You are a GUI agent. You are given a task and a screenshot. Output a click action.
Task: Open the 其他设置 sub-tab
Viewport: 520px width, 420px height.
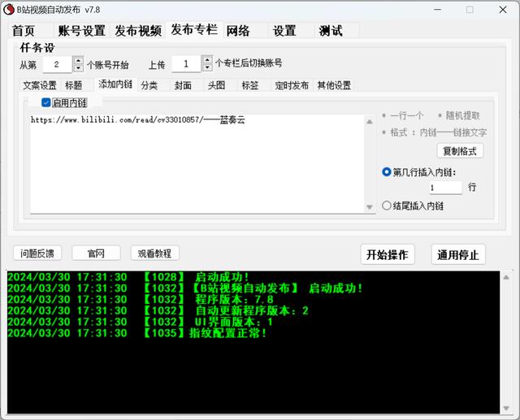coord(334,85)
